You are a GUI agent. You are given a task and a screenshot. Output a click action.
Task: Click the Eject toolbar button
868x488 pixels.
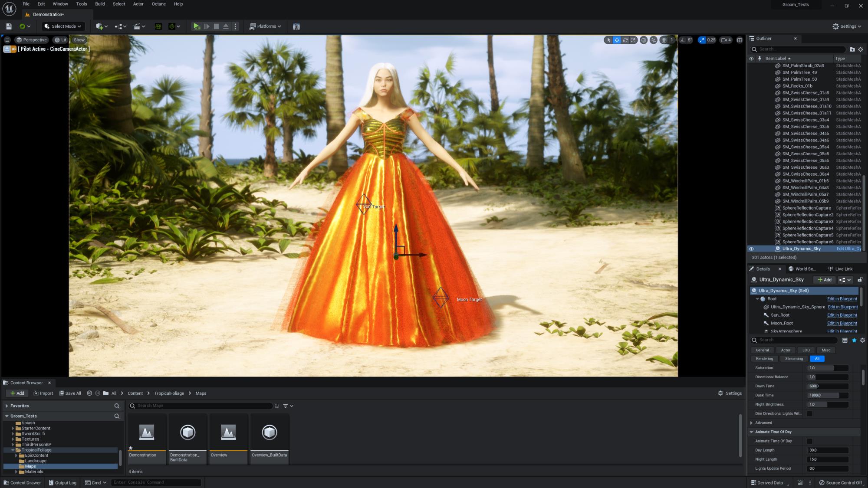coord(226,26)
